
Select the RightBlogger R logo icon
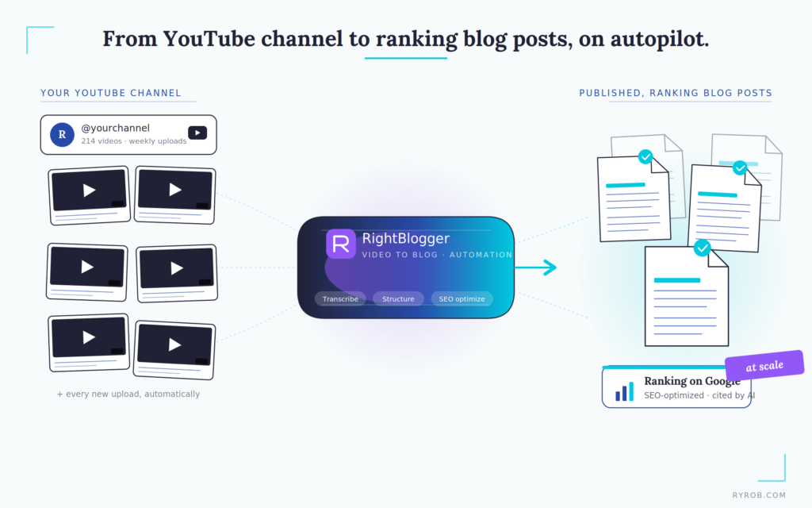pos(341,244)
